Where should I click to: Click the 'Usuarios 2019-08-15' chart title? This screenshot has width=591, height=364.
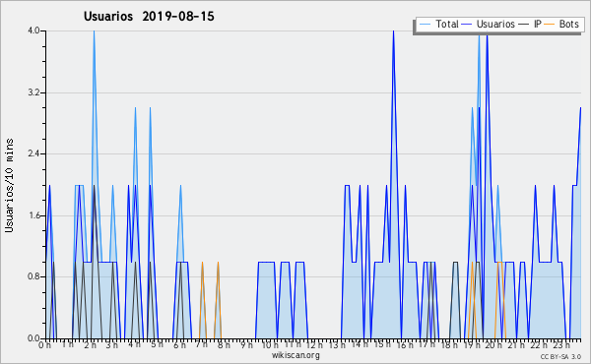149,17
